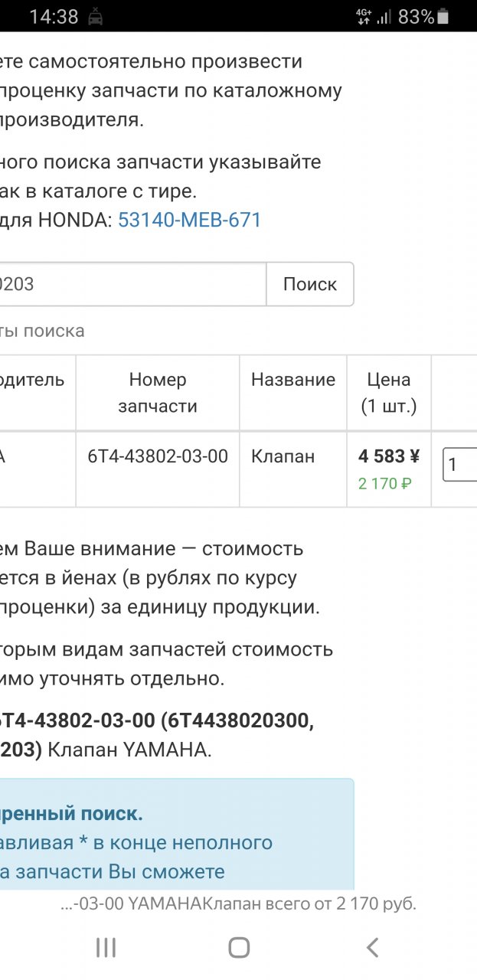The width and height of the screenshot is (477, 980).
Task: Click the Цена (1 шт.) column header
Action: pyautogui.click(x=389, y=393)
